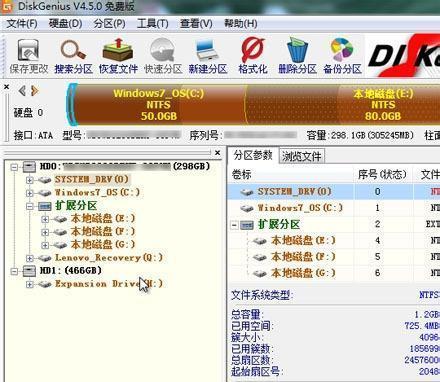Select the 快速分区 quick partition icon
The width and height of the screenshot is (440, 382).
(163, 56)
